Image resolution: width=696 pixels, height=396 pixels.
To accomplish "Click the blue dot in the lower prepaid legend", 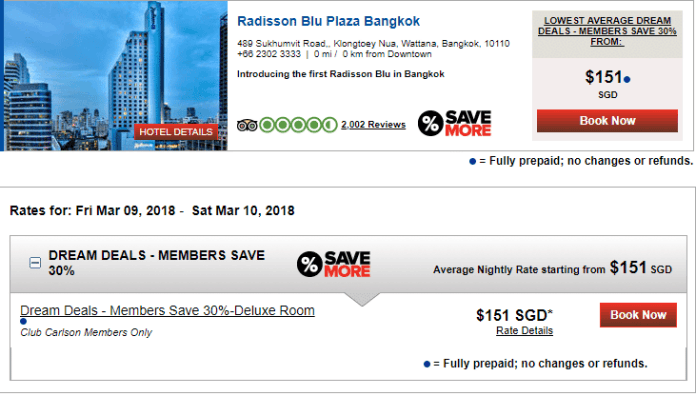I will pos(427,364).
